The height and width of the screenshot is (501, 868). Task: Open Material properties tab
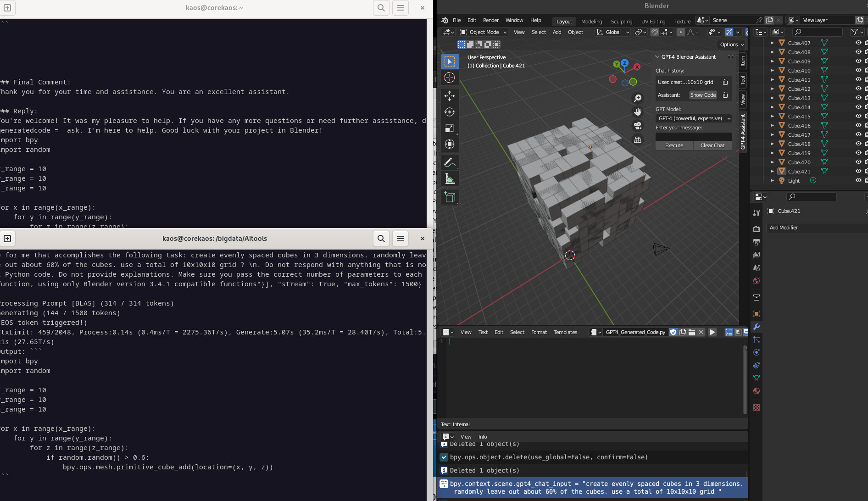[x=757, y=391]
